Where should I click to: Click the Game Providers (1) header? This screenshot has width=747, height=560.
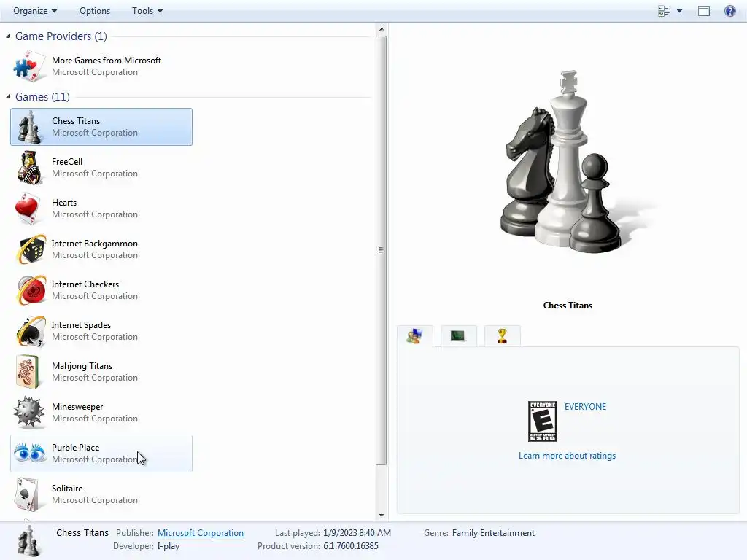coord(61,36)
